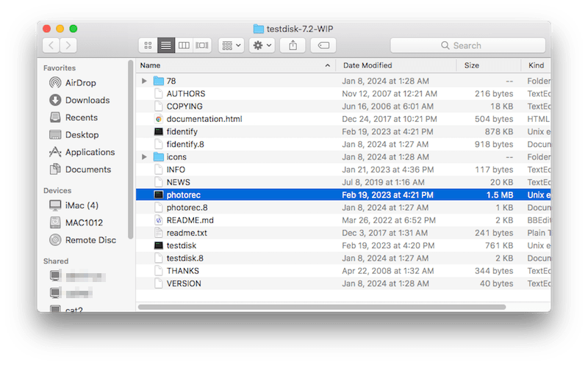Click the Dec 24, 2017 at 10:21 PM date
The width and height of the screenshot is (588, 365).
tap(390, 119)
